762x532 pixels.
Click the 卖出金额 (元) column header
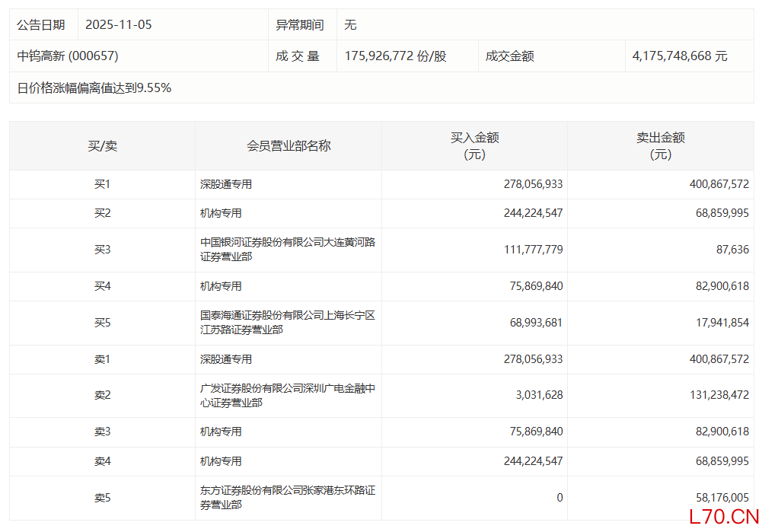660,146
